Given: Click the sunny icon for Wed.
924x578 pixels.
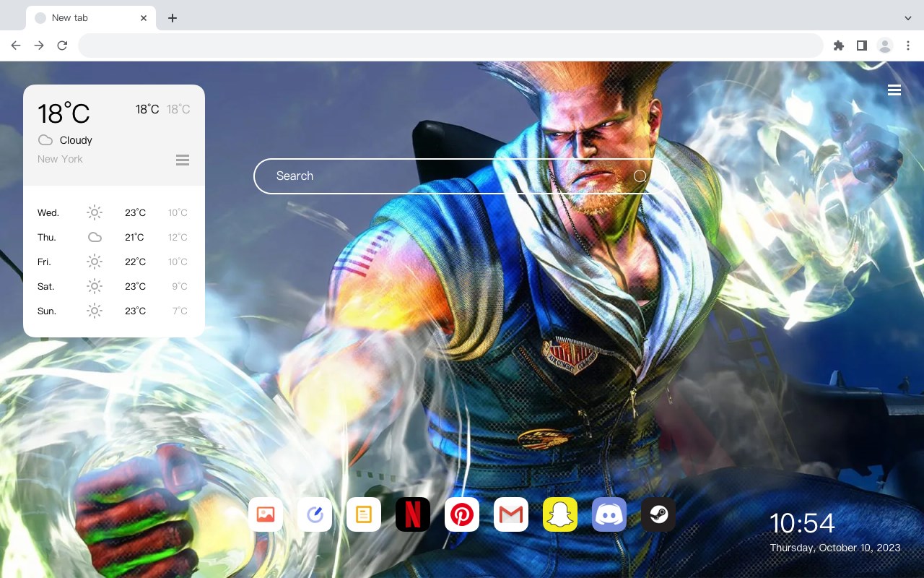Looking at the screenshot, I should click(95, 212).
